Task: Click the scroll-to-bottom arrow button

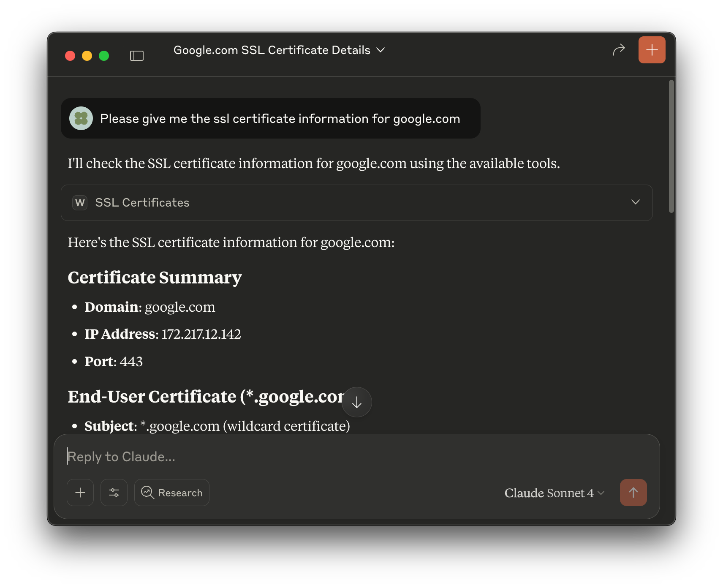Action: pyautogui.click(x=356, y=402)
